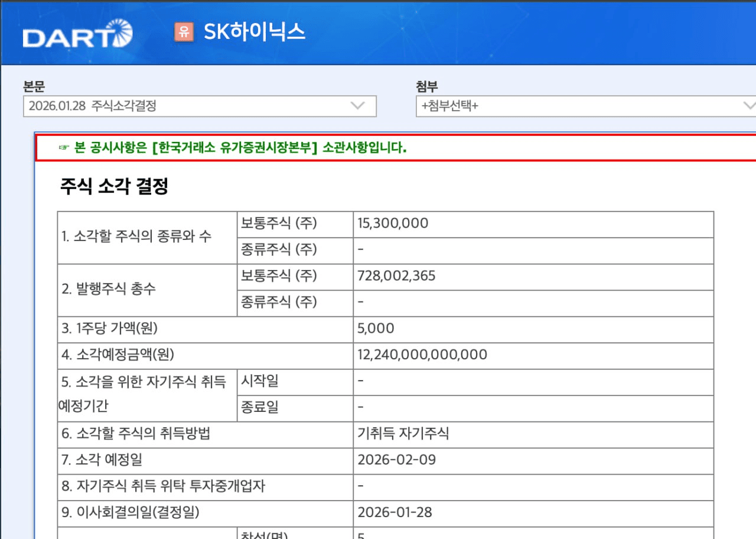Click the SK하이닉스 company name
756x539 pixels.
255,32
